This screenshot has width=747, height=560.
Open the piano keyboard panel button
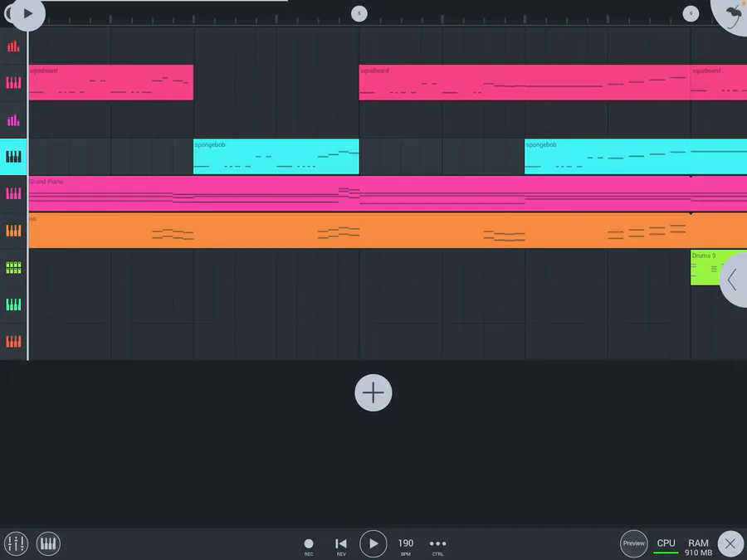click(48, 543)
